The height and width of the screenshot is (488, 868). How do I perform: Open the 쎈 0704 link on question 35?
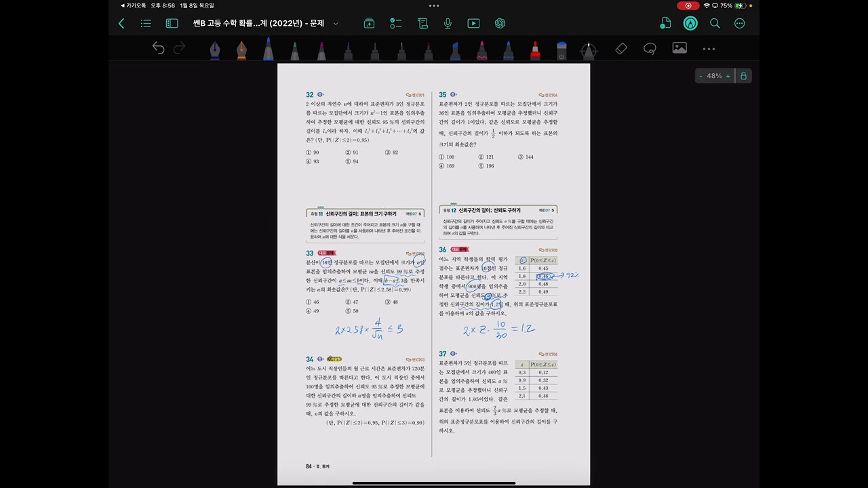(x=548, y=95)
